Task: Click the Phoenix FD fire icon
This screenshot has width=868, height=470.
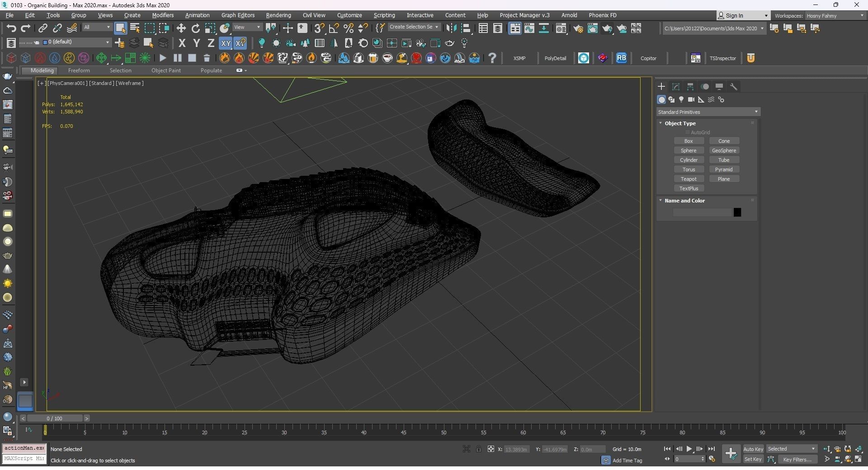Action: (225, 58)
